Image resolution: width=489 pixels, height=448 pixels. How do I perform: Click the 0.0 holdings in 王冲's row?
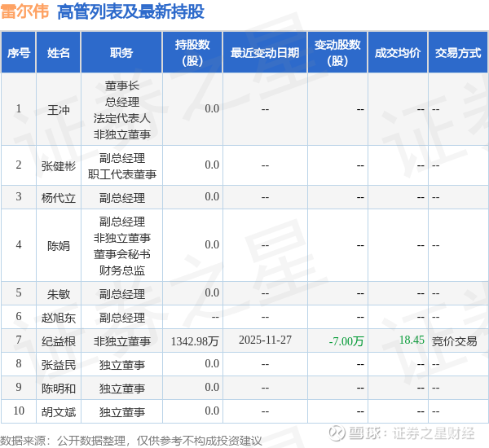(212, 108)
